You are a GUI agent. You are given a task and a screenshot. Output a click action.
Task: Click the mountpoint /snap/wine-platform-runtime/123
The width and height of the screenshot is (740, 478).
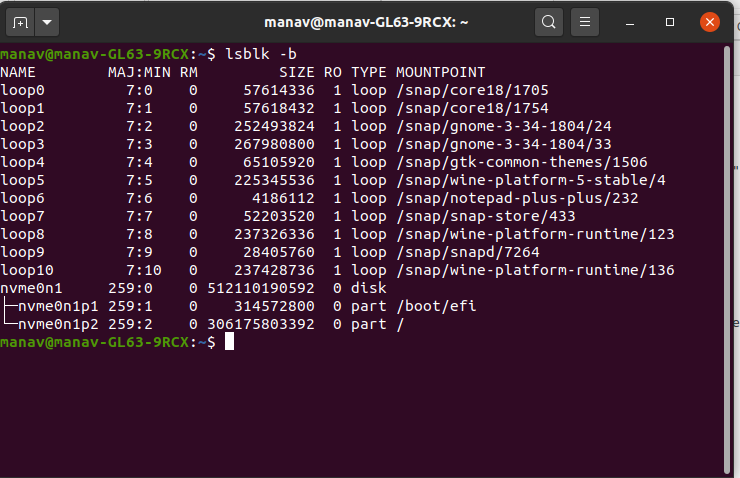point(535,234)
